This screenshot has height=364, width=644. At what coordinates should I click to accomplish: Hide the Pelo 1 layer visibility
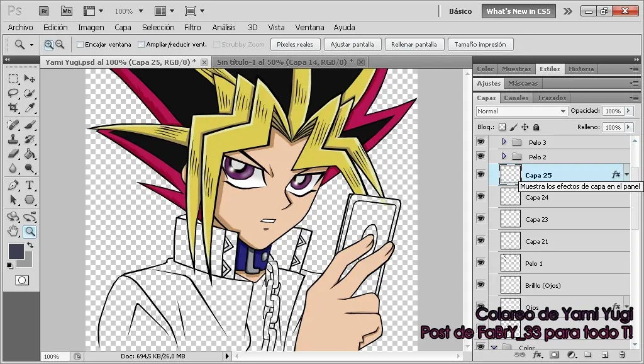(480, 263)
